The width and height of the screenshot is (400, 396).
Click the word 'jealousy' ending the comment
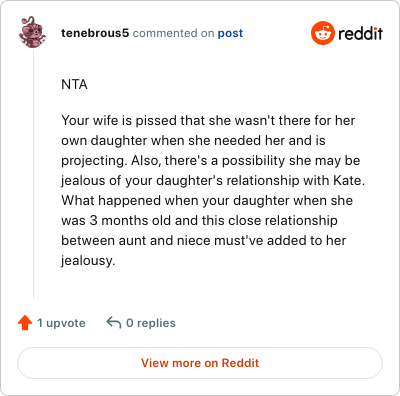click(88, 260)
